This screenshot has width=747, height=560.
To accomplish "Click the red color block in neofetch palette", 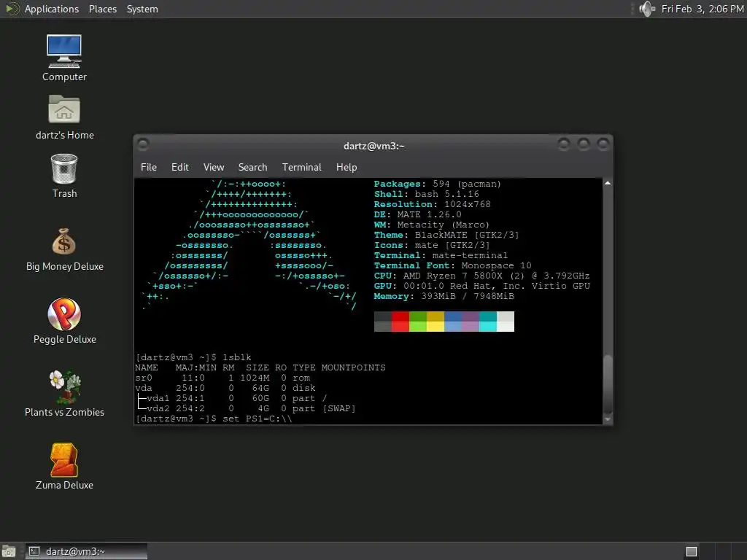I will [400, 322].
